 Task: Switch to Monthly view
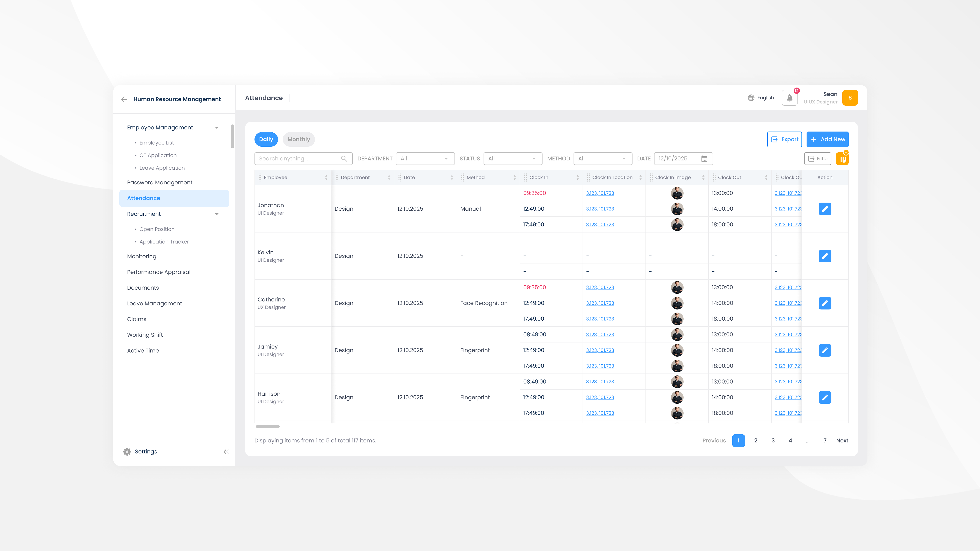pos(299,139)
